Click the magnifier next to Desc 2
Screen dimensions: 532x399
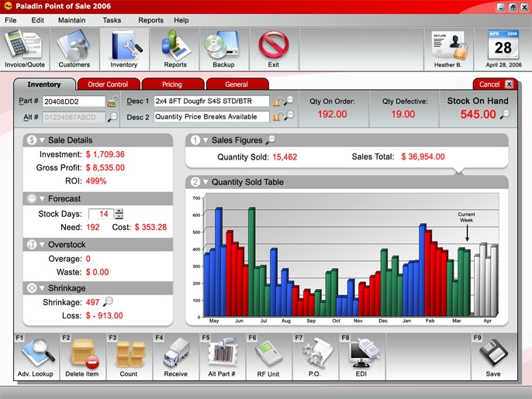click(x=288, y=116)
